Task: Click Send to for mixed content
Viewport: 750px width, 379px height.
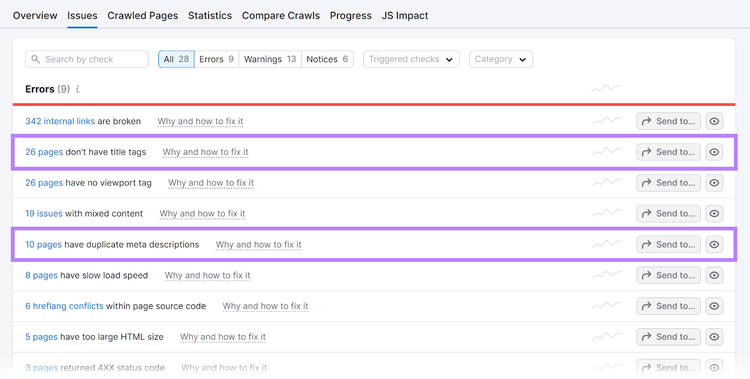Action: [x=668, y=213]
